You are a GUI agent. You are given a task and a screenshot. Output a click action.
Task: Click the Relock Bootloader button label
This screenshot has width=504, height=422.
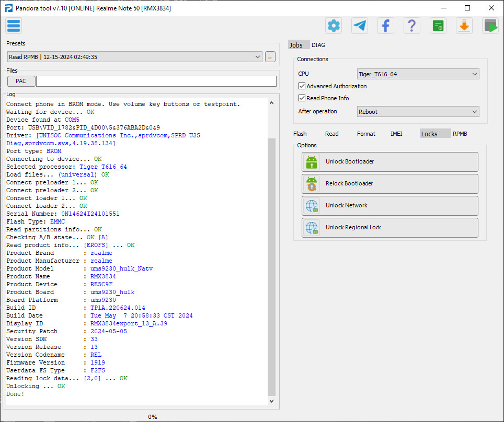[349, 183]
